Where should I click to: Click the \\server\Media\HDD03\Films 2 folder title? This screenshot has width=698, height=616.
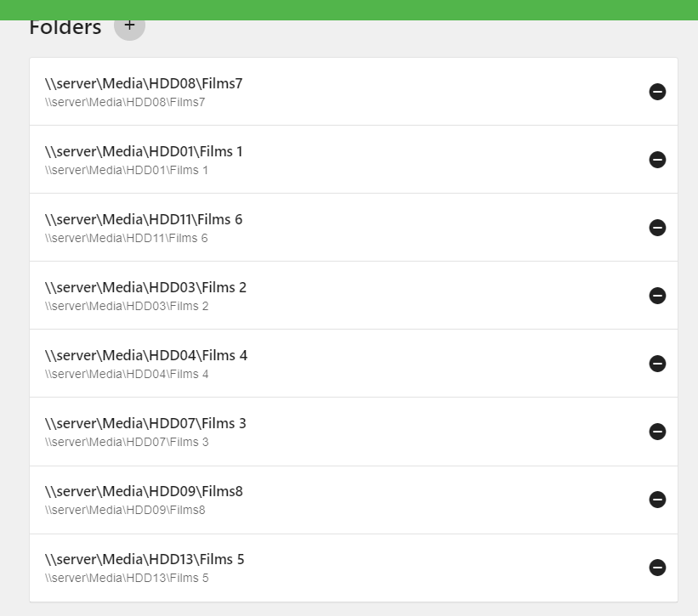point(145,287)
